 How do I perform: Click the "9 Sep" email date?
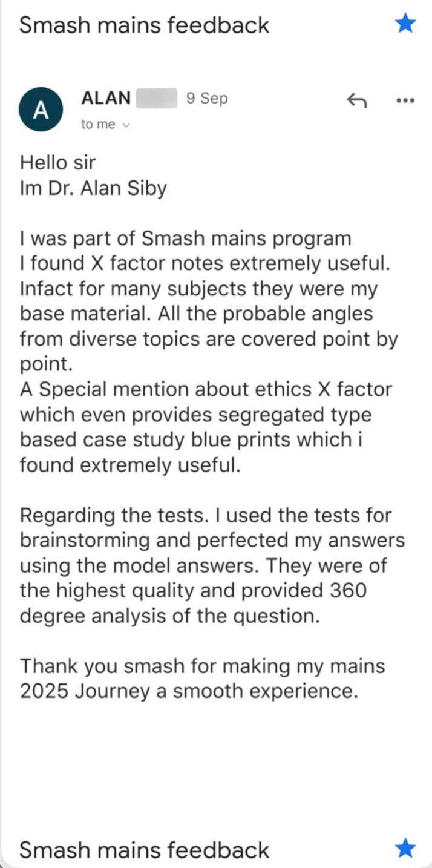click(x=207, y=98)
